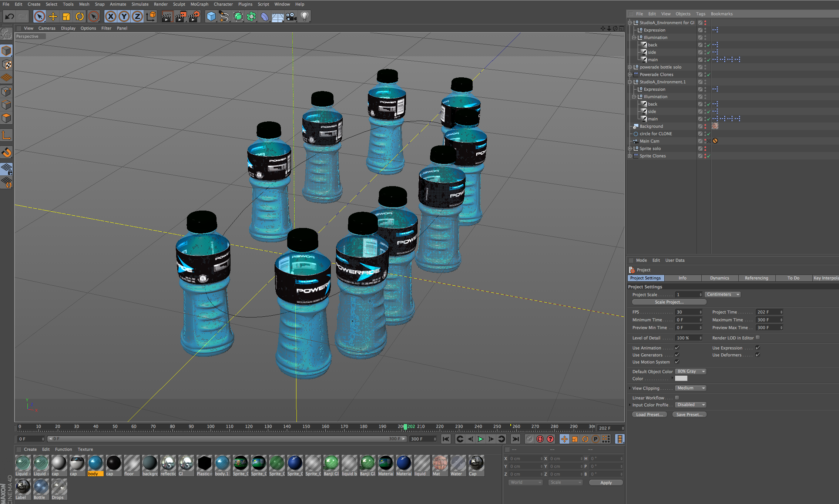This screenshot has width=839, height=504.
Task: Open the Scale coordinate mode dropdown
Action: click(566, 483)
